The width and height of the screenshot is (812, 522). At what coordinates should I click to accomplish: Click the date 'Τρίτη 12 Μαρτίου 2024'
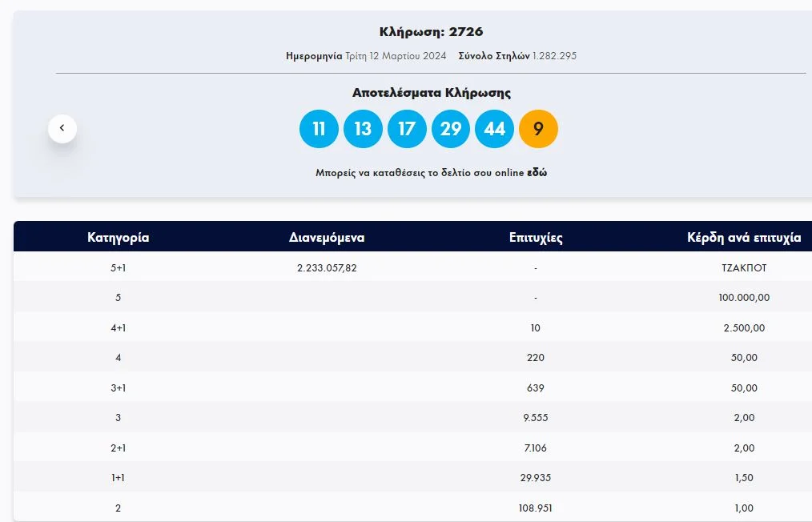click(x=394, y=56)
